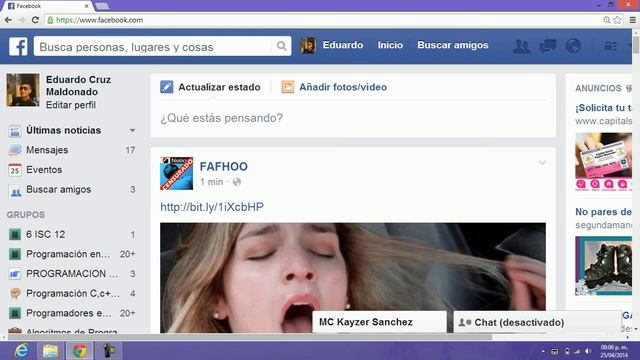Open the friend requests icon
Viewport: 640px width, 360px height.
521,46
